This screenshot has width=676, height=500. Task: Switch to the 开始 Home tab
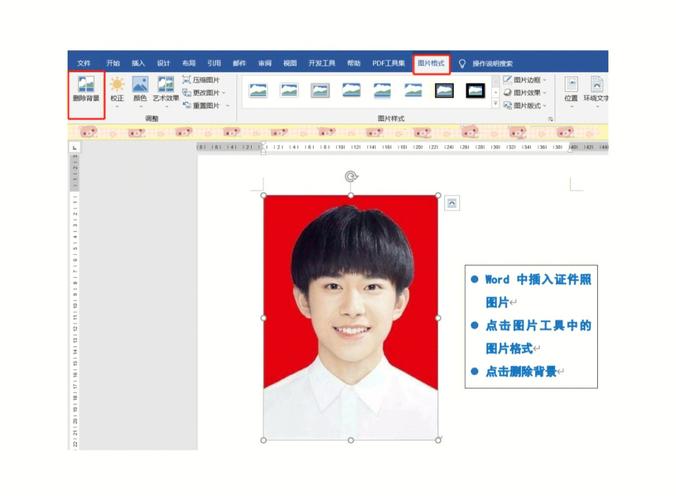click(x=113, y=63)
